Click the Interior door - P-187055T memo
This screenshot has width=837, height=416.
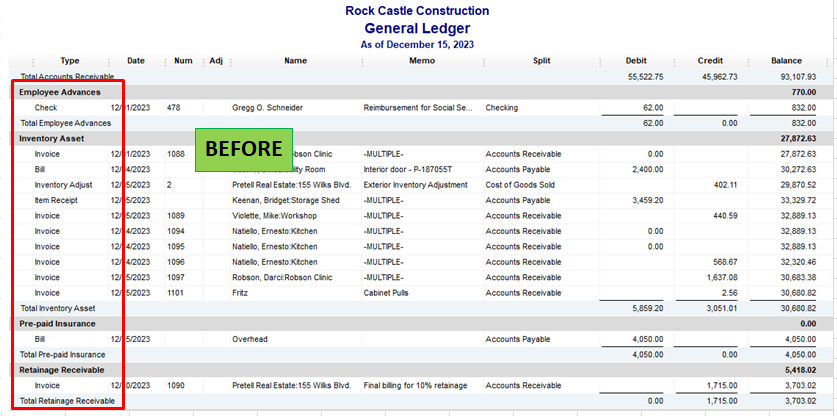point(409,170)
